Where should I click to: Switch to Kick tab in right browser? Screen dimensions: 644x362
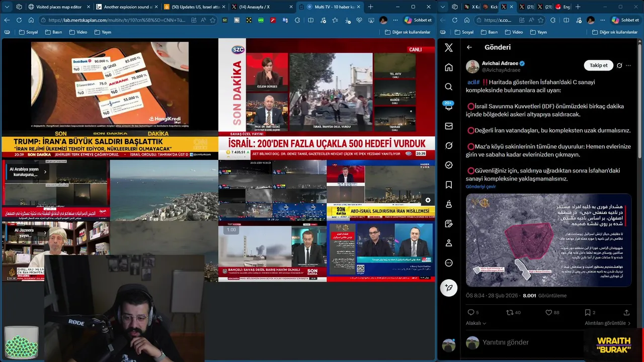(x=491, y=7)
